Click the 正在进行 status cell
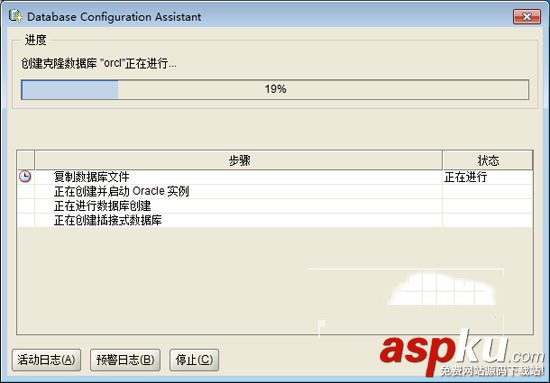Screen dimensions: 550x383 coord(488,177)
